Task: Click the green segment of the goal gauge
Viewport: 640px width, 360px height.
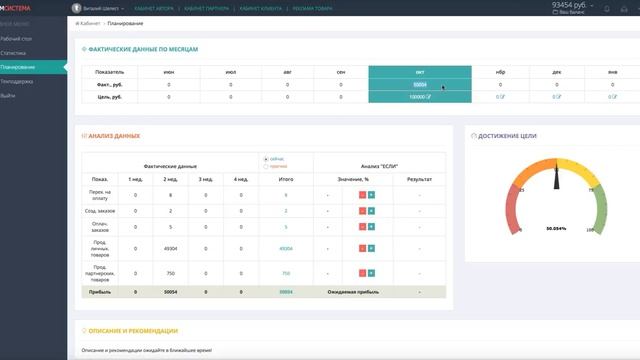Action: (x=601, y=209)
